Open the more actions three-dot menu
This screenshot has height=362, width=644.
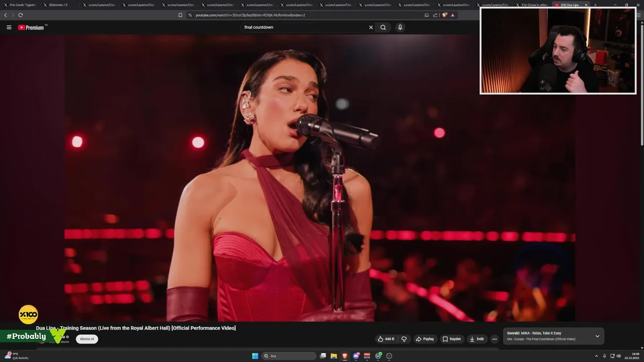pos(494,339)
